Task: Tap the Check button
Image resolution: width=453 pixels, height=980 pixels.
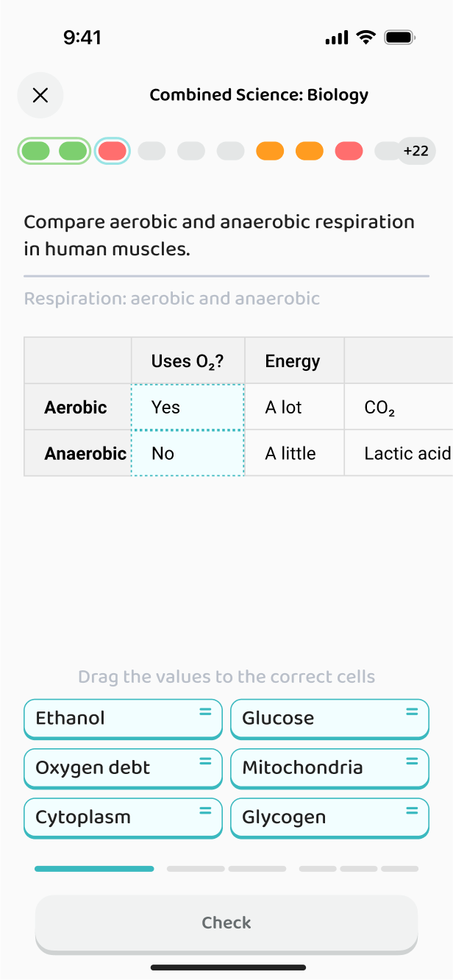Action: point(226,924)
